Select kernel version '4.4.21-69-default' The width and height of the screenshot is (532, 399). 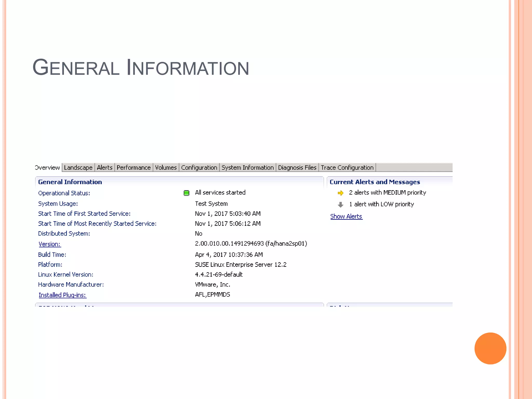(x=219, y=275)
